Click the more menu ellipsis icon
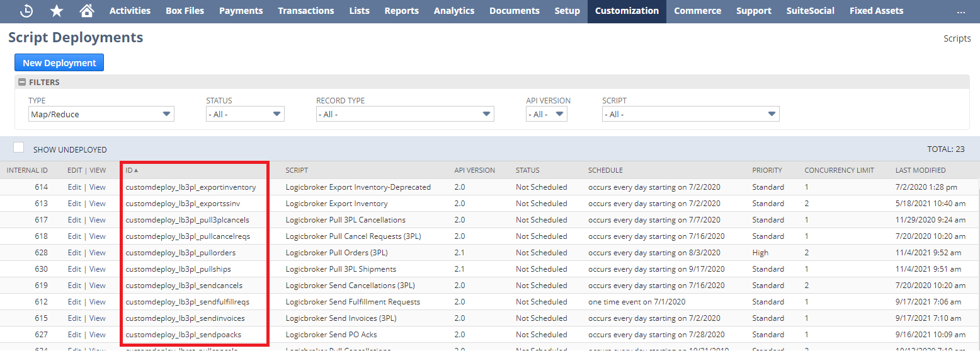The width and height of the screenshot is (980, 353). coord(960,11)
